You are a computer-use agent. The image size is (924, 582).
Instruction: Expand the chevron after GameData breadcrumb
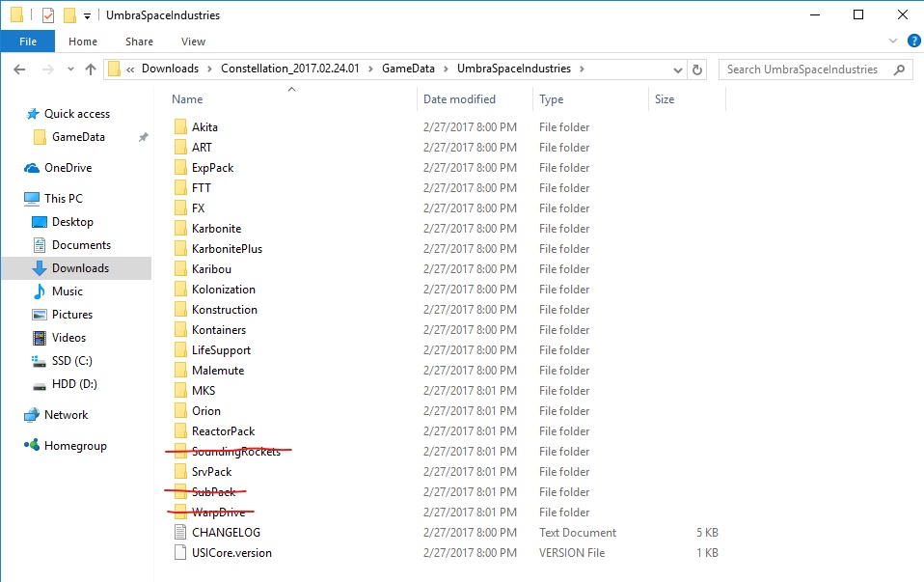[x=447, y=69]
